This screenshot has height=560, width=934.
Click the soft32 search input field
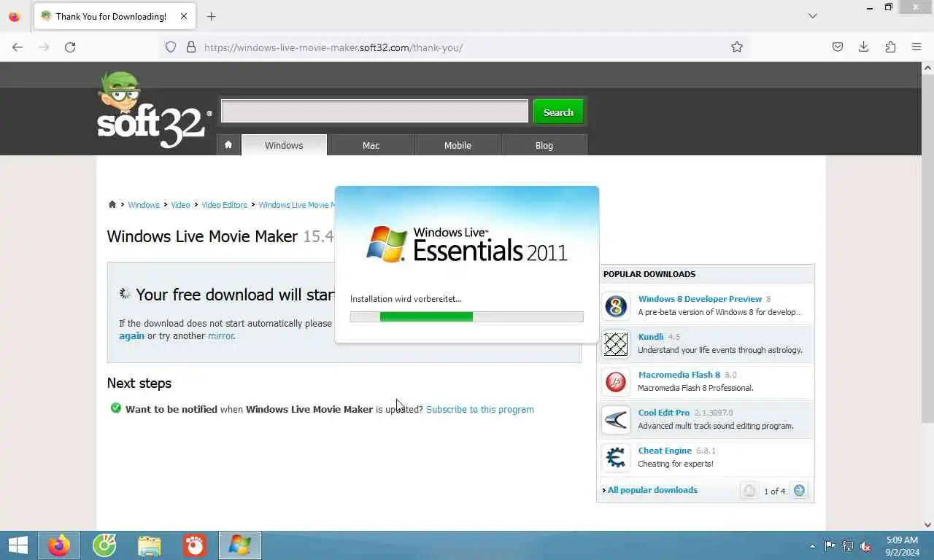coord(374,112)
